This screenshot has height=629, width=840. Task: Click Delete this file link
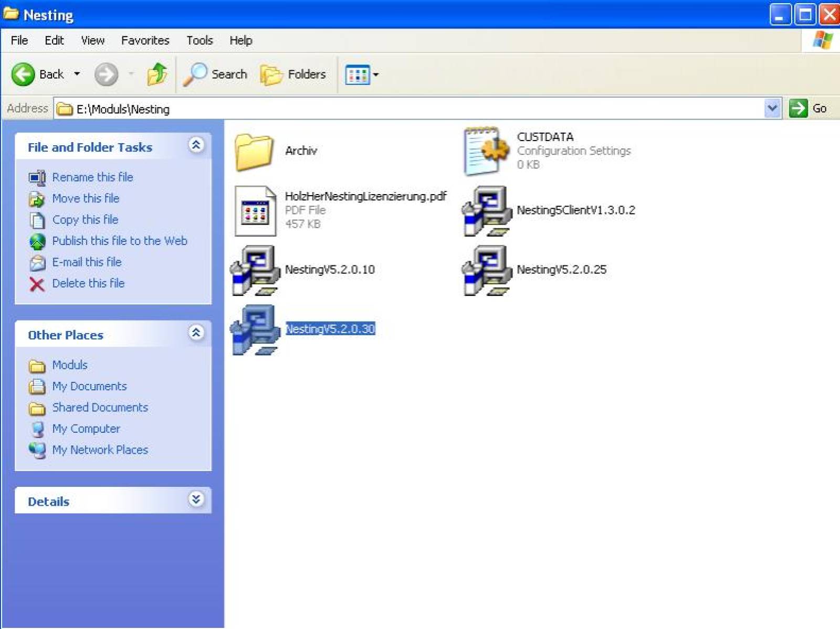[88, 283]
